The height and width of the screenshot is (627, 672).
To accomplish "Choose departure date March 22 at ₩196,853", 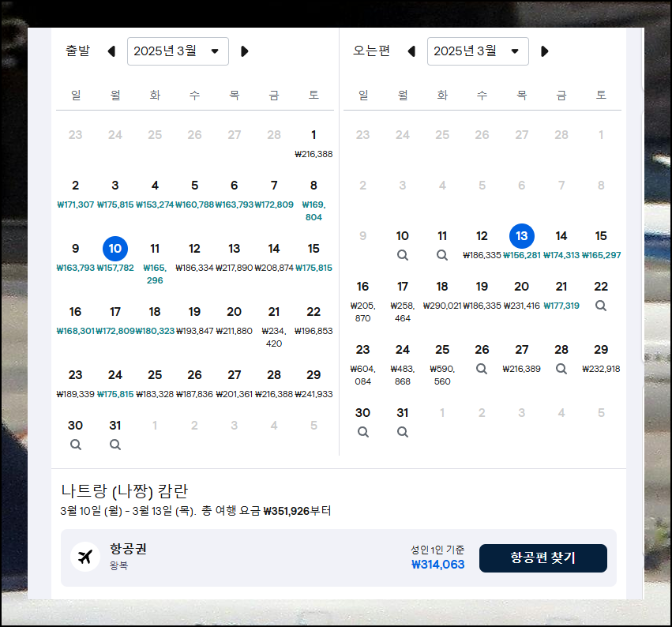I will tap(313, 320).
